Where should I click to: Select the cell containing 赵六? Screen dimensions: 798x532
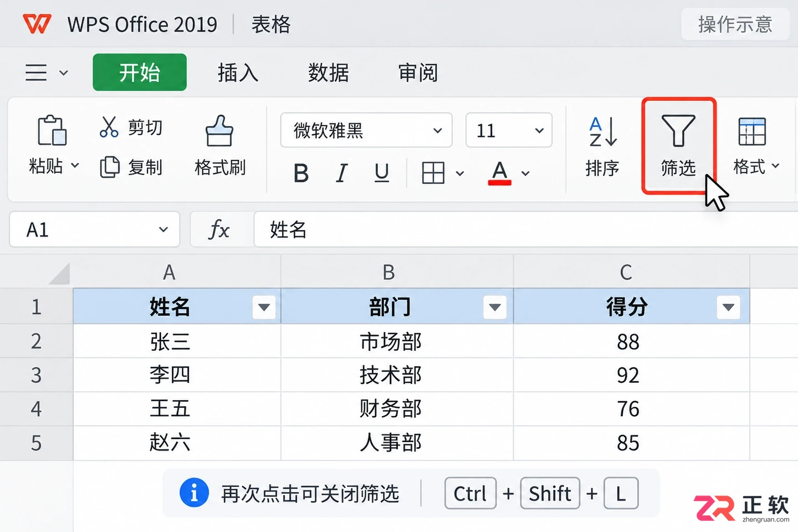tap(177, 443)
